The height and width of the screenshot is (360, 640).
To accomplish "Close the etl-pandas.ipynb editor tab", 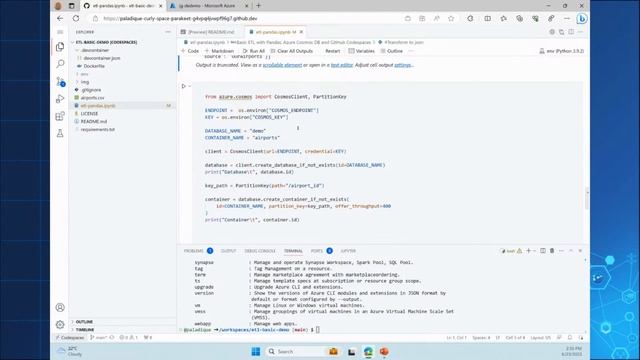I will click(x=301, y=32).
